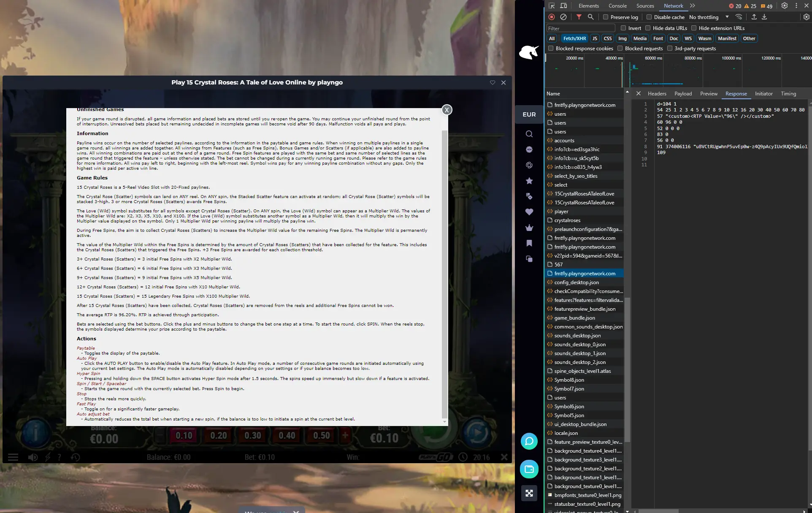Open network conditions wifi icon
812x513 pixels.
click(739, 17)
